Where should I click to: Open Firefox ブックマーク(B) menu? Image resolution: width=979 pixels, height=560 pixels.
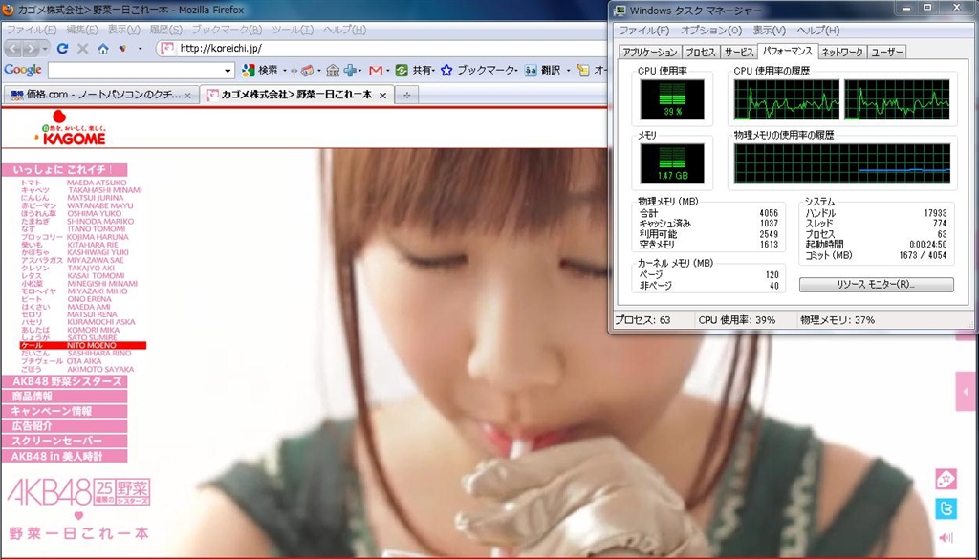(x=227, y=30)
